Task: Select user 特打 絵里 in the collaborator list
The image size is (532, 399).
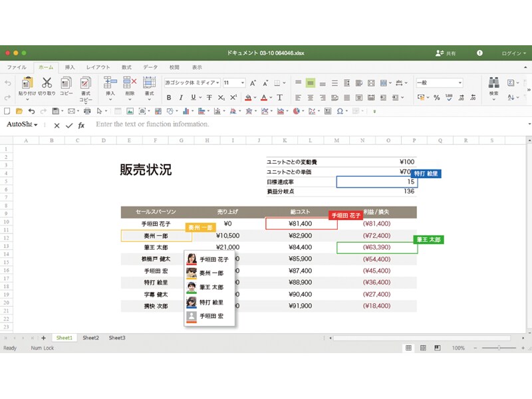Action: [x=209, y=302]
